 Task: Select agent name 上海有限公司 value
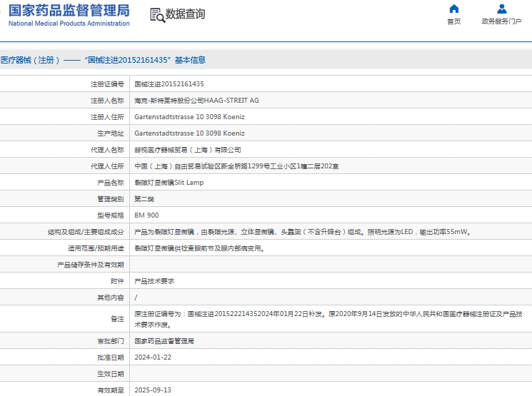pyautogui.click(x=188, y=150)
